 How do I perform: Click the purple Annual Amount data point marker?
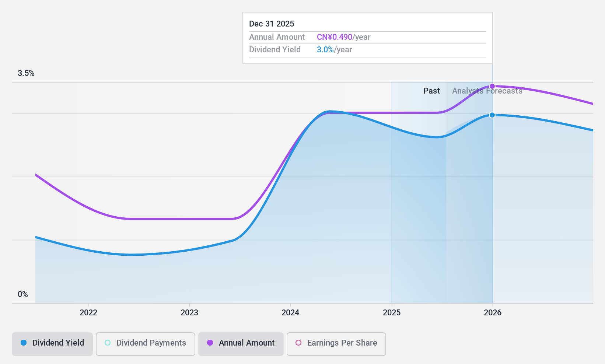pos(492,86)
